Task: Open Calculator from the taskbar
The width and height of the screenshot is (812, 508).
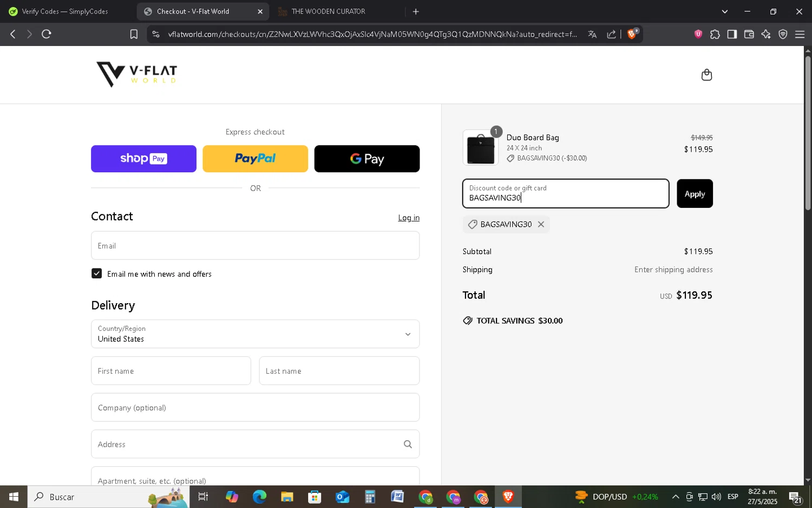Action: [370, 497]
